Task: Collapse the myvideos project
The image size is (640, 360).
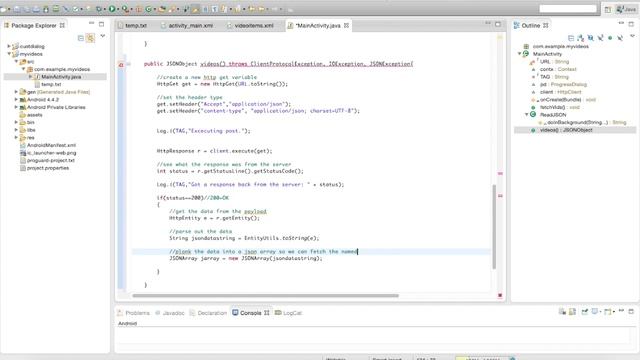Action: pyautogui.click(x=9, y=54)
